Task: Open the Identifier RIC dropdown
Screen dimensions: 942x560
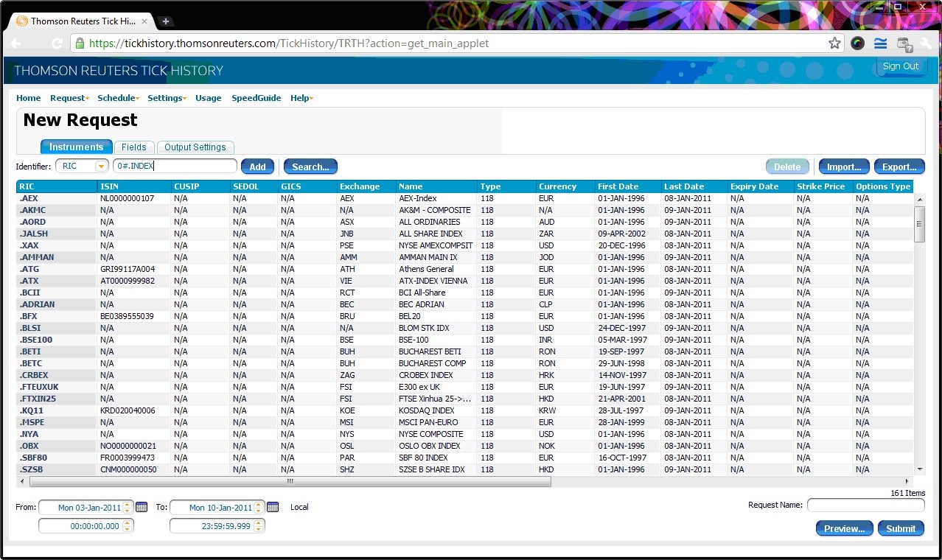Action: (x=100, y=167)
